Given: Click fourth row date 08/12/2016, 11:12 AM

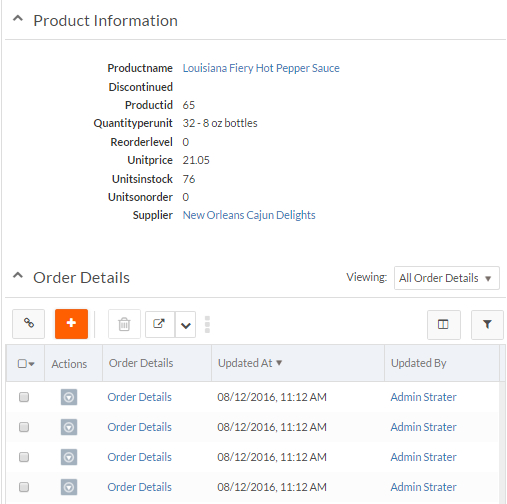Looking at the screenshot, I should [x=272, y=487].
